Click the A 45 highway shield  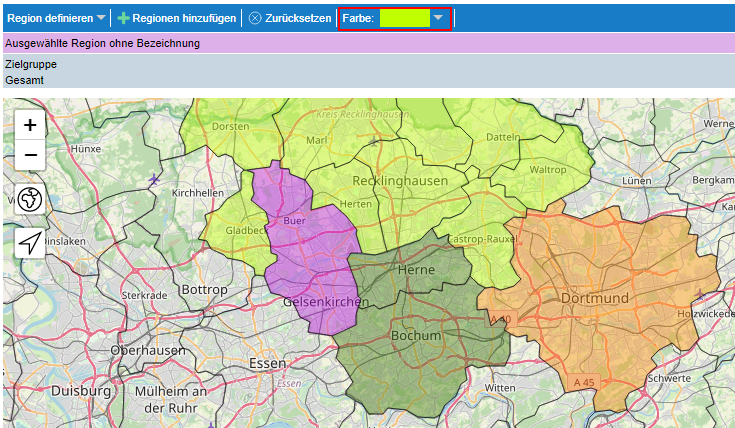coord(584,383)
